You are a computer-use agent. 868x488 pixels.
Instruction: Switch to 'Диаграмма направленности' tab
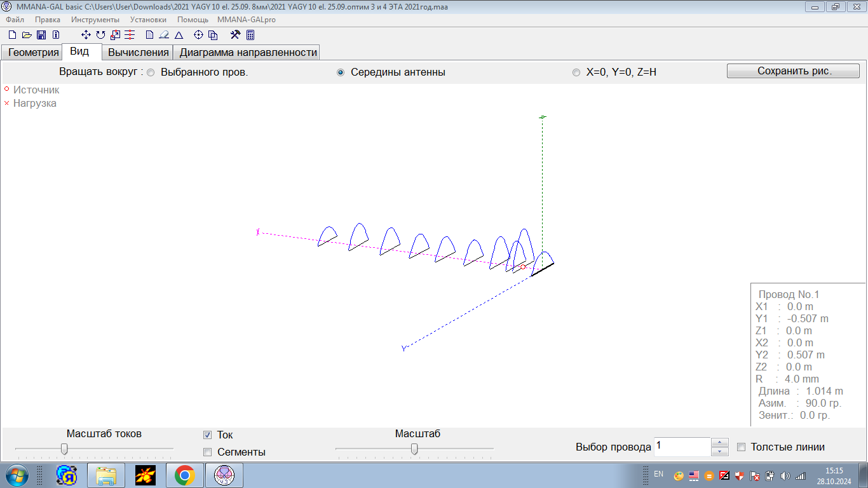point(248,53)
